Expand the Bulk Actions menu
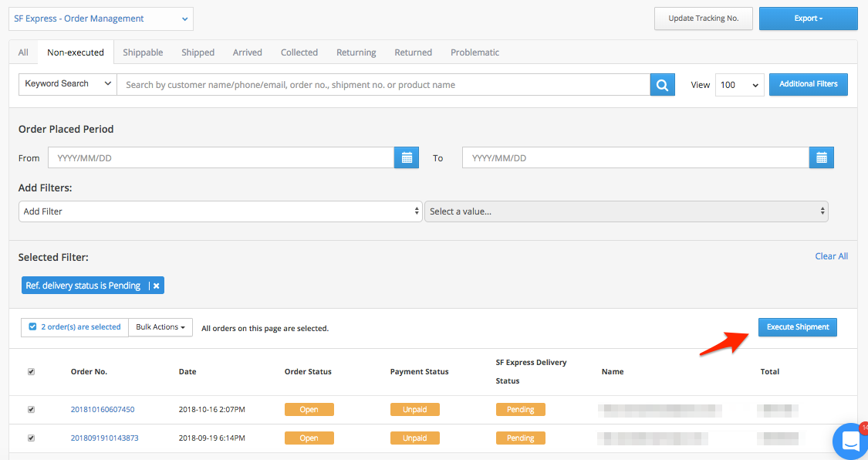The width and height of the screenshot is (868, 460). (160, 327)
